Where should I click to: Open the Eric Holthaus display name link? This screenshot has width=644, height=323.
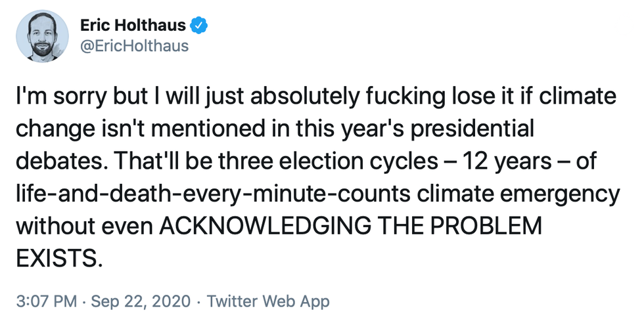132,26
